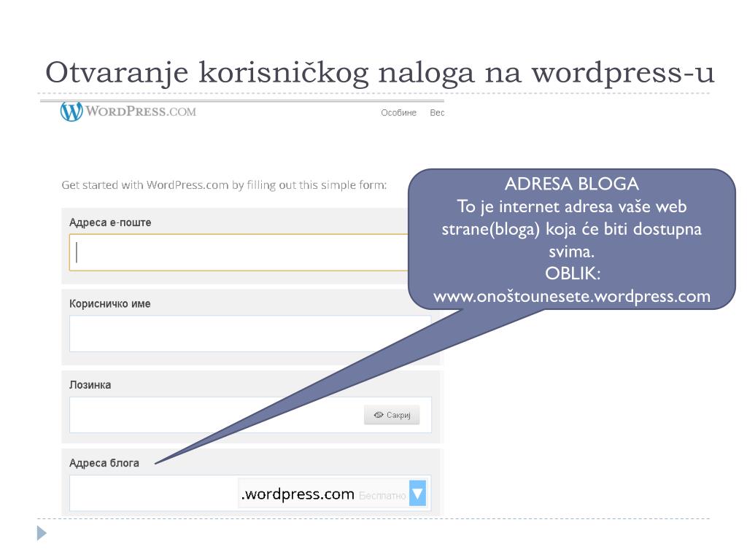Viewport: 747px width, 560px height.
Task: Click the www.onoštounesete.wordpress.com text
Action: click(x=572, y=296)
